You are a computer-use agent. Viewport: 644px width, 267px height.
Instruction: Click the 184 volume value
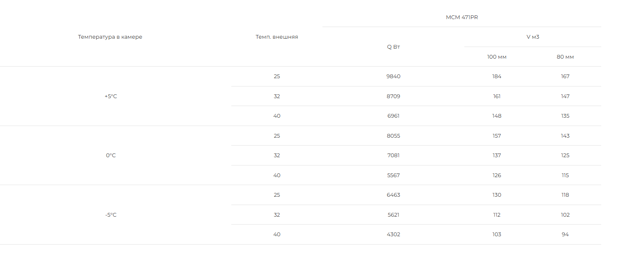pos(497,77)
